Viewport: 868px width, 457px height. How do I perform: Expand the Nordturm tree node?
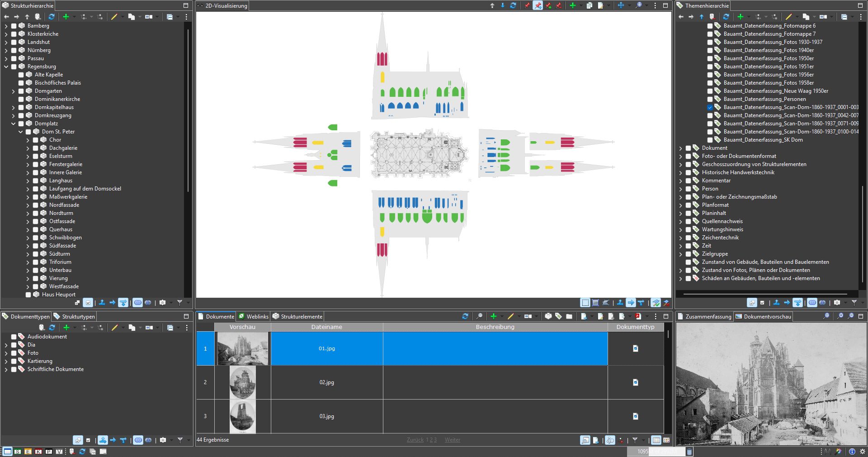[x=28, y=214]
